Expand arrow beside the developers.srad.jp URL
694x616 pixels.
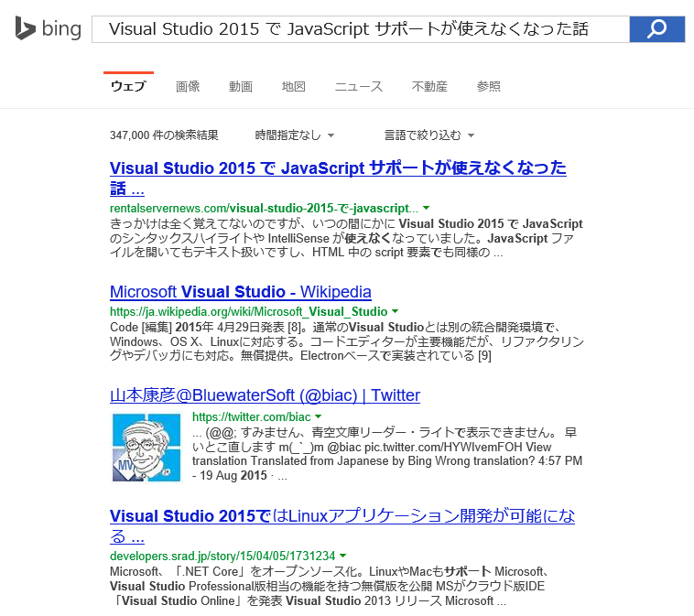(343, 556)
